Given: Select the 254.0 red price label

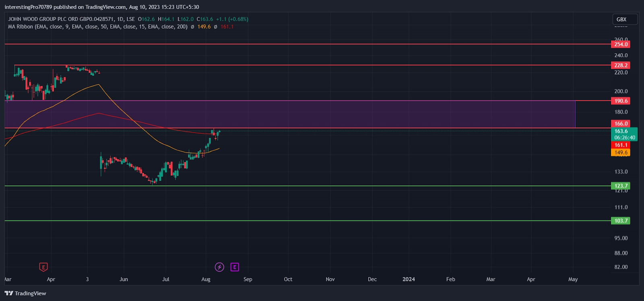Looking at the screenshot, I should 621,44.
